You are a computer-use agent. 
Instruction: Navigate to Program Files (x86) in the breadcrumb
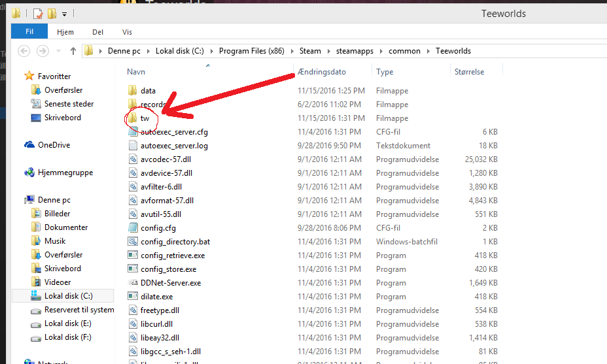(251, 51)
